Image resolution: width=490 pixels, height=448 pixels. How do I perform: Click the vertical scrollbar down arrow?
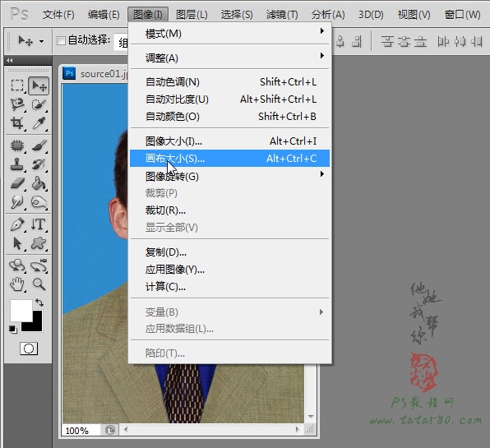point(311,417)
